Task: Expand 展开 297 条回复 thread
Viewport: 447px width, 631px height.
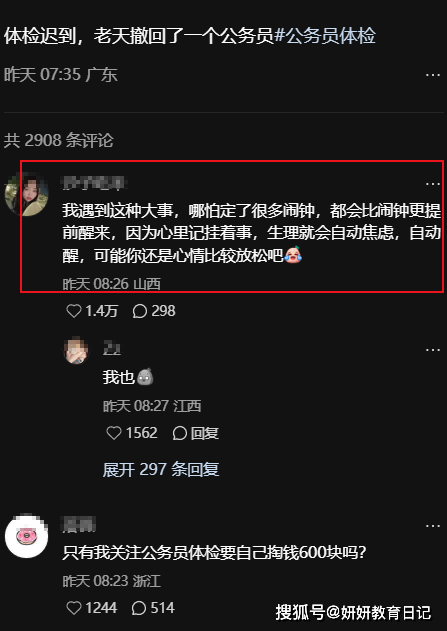Action: click(161, 470)
